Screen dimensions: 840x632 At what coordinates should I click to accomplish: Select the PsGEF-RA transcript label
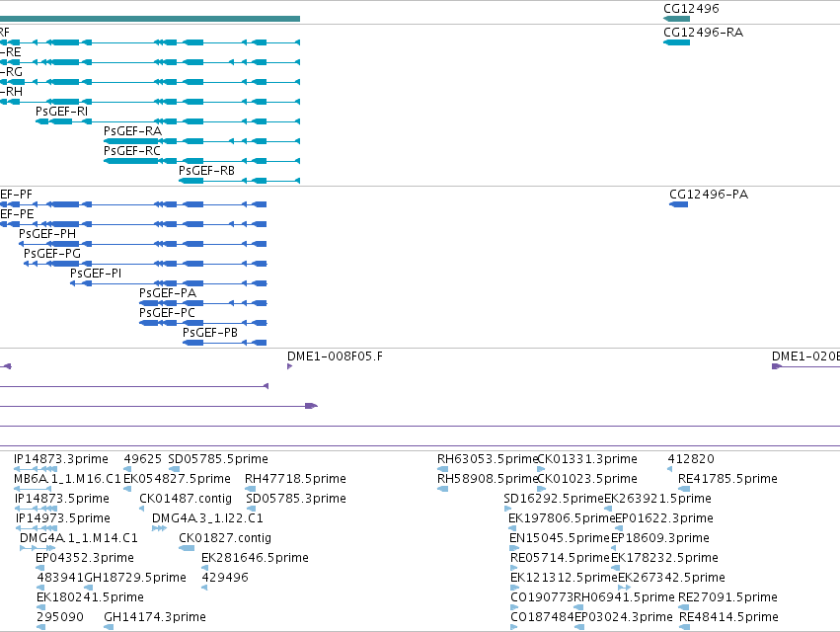pos(132,131)
